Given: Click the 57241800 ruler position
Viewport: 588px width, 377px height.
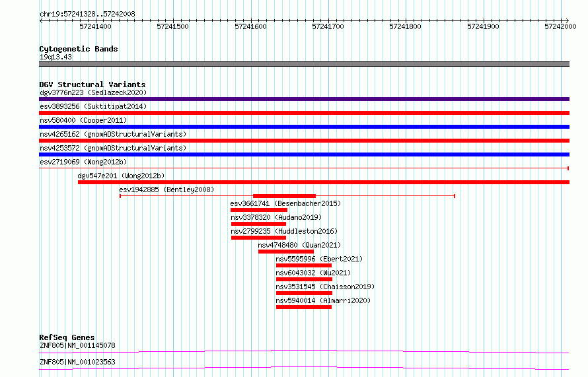Looking at the screenshot, I should tap(406, 26).
